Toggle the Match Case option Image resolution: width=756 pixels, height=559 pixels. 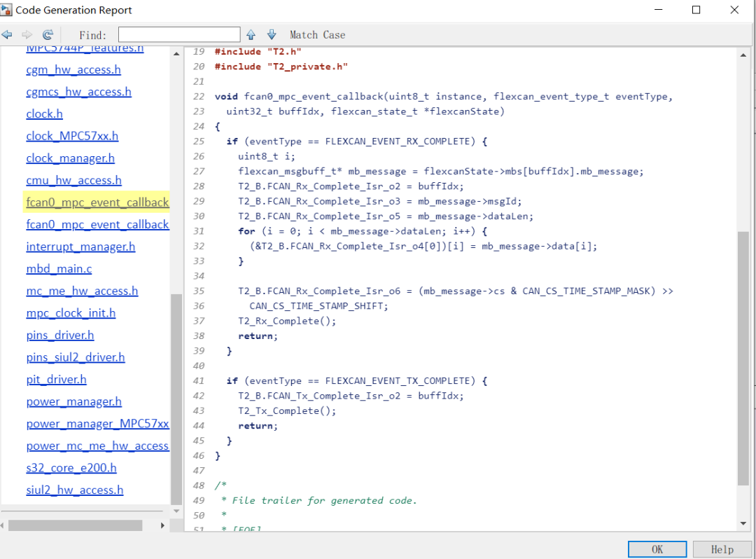pyautogui.click(x=317, y=35)
